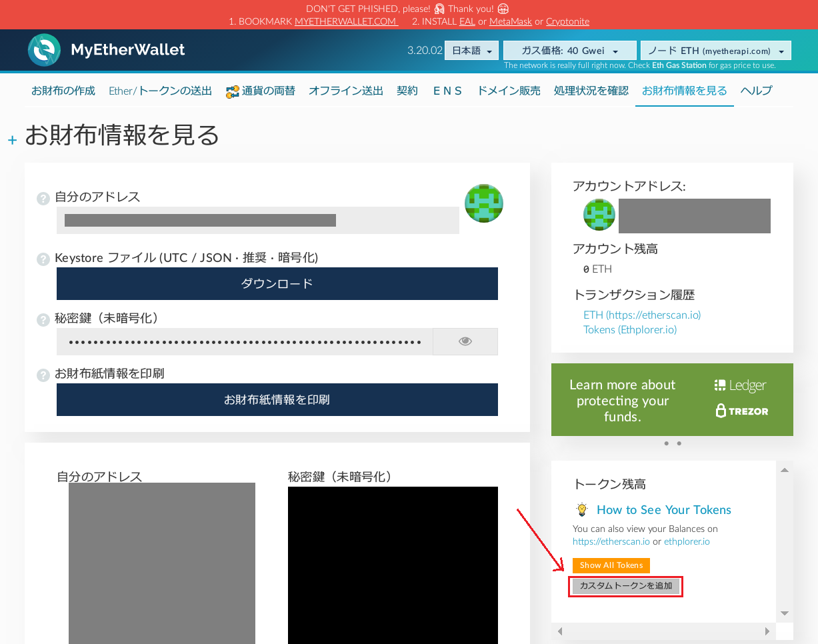Select the オフライン送出 tab
Screen dimensions: 818x644
pyautogui.click(x=346, y=91)
